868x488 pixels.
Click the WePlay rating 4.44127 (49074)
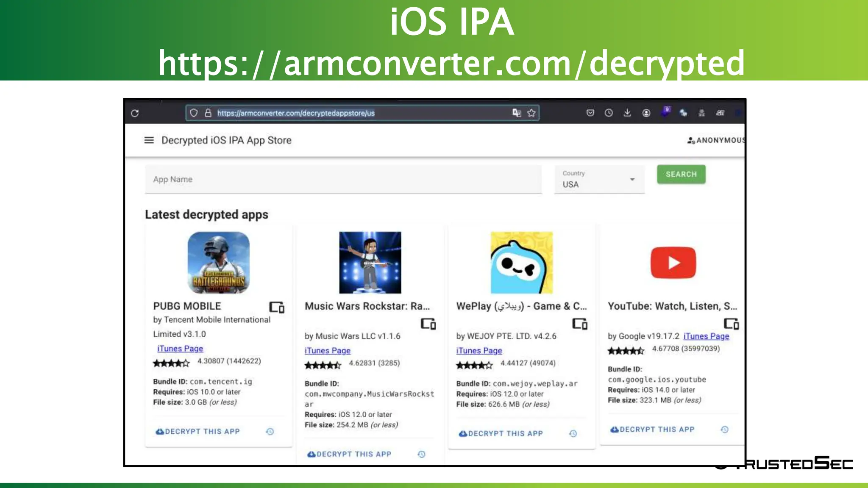pos(528,363)
